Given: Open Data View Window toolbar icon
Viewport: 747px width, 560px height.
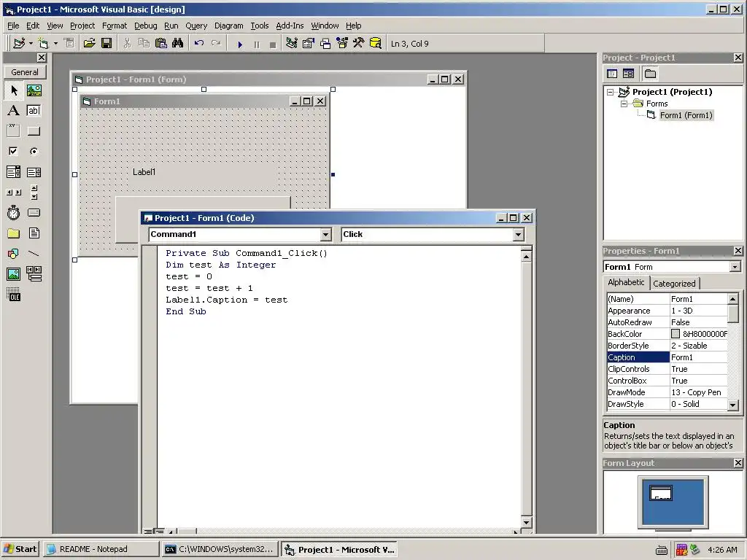Looking at the screenshot, I should point(376,43).
